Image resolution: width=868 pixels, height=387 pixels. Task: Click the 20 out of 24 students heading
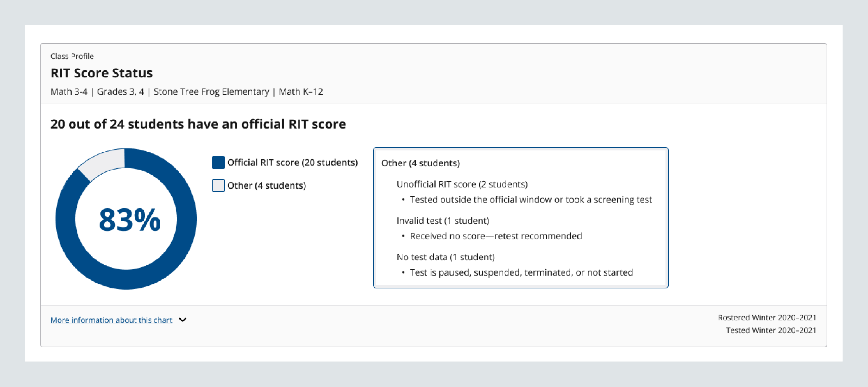tap(198, 124)
